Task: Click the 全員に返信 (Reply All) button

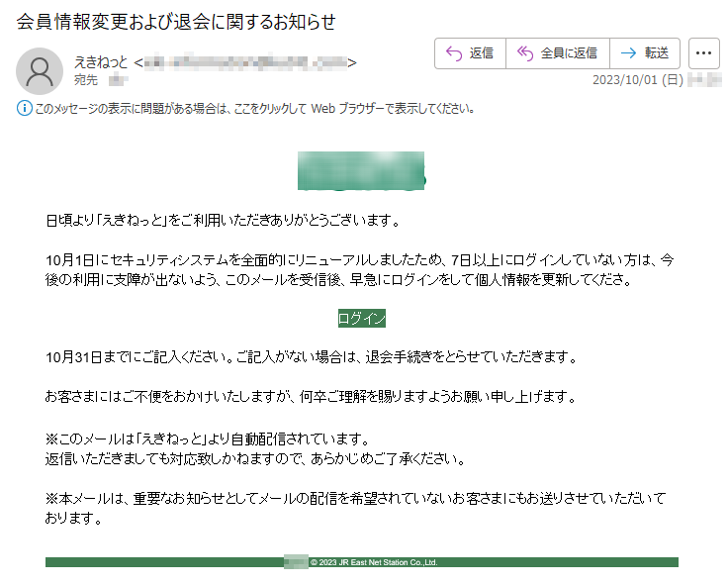Action: [557, 53]
